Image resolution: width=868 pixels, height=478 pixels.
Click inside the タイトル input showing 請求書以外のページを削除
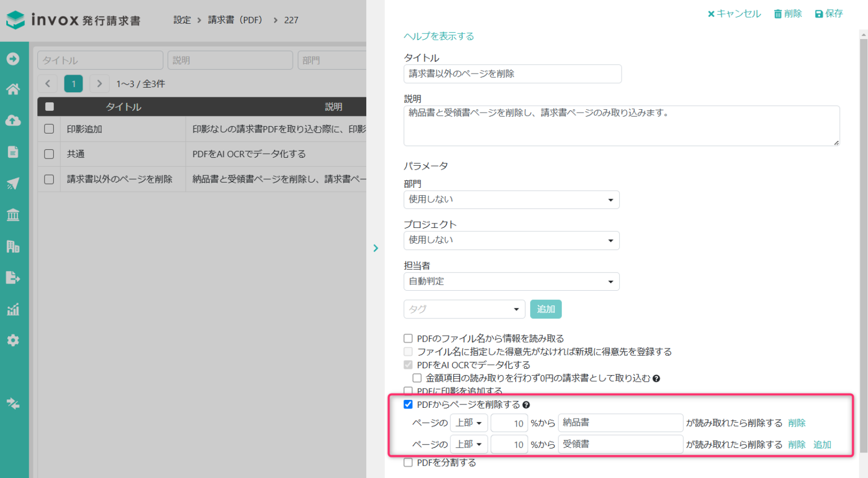511,74
